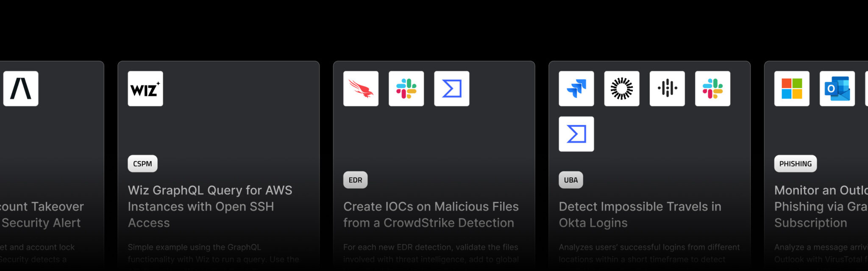The image size is (868, 271).
Task: Select the Outlook icon
Action: click(837, 88)
